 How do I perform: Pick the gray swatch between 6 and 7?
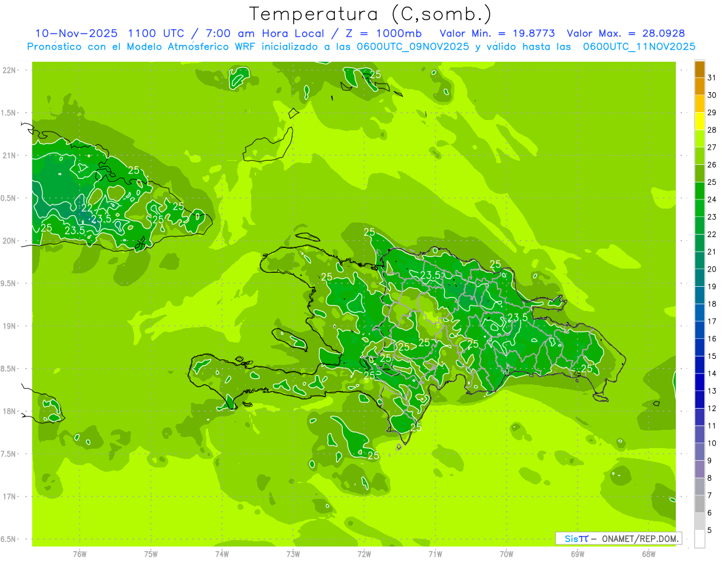pyautogui.click(x=699, y=504)
